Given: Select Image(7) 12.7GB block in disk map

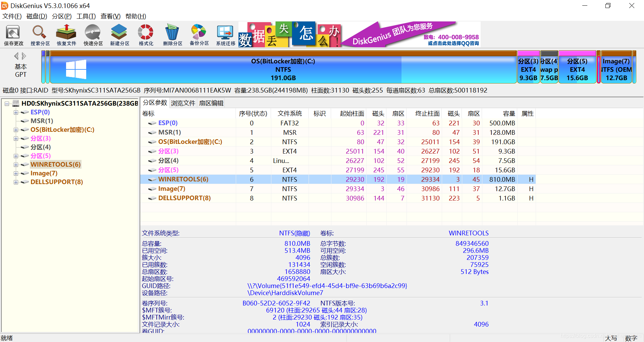Looking at the screenshot, I should 616,67.
